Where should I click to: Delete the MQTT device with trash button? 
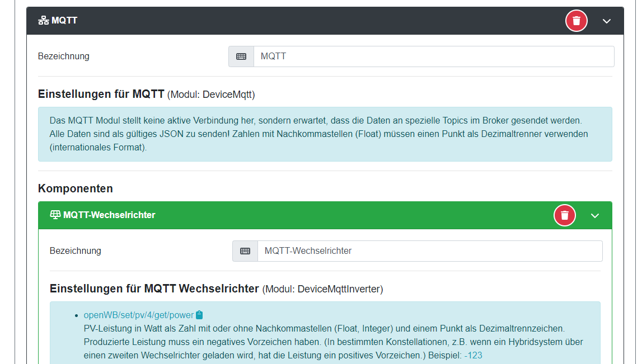(x=576, y=21)
